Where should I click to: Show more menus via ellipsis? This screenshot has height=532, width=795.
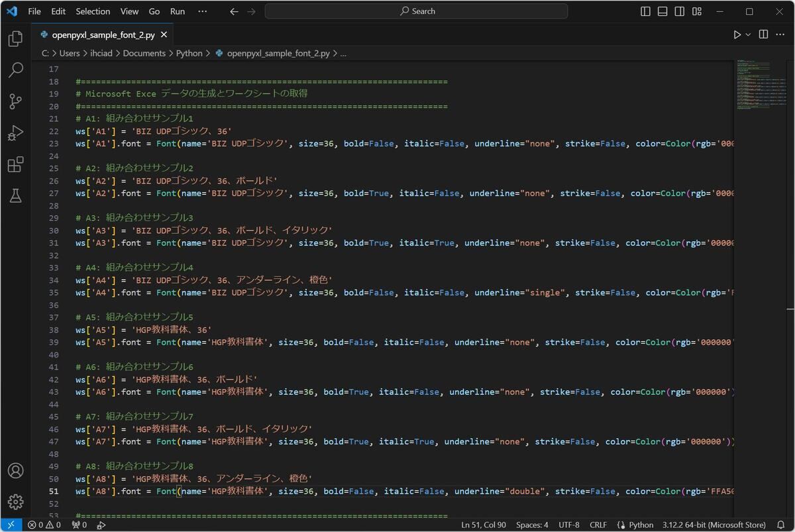pos(203,11)
